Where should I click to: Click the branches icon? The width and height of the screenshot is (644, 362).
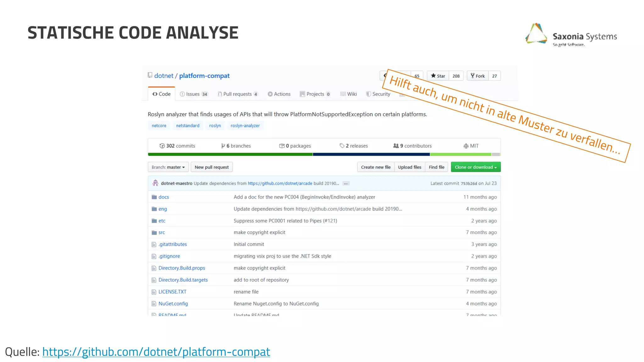pos(223,146)
